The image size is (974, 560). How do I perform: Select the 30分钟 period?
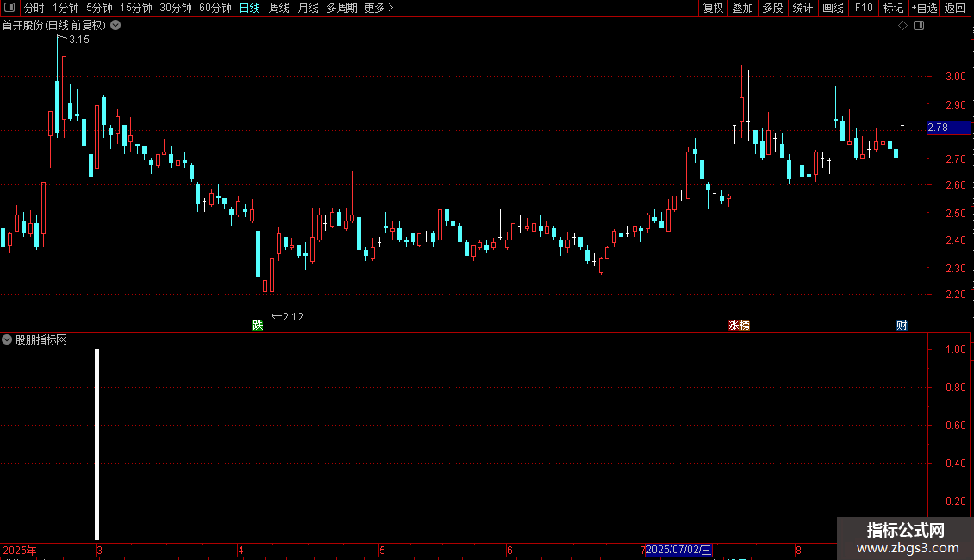pyautogui.click(x=176, y=8)
